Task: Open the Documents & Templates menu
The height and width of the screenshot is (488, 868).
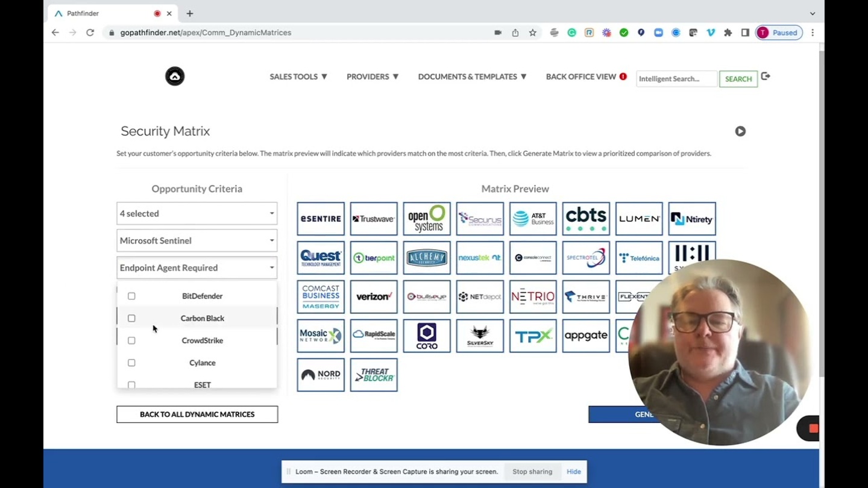Action: click(472, 77)
